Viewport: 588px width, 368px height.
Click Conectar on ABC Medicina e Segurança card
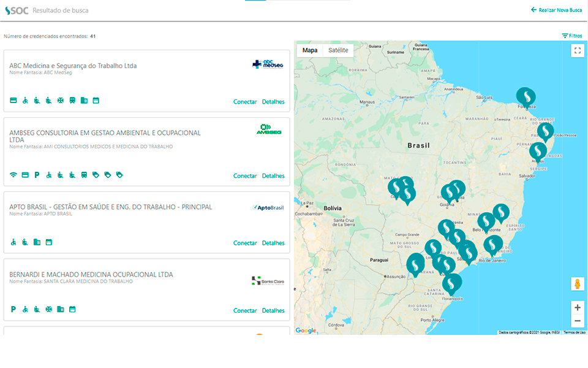click(x=245, y=102)
